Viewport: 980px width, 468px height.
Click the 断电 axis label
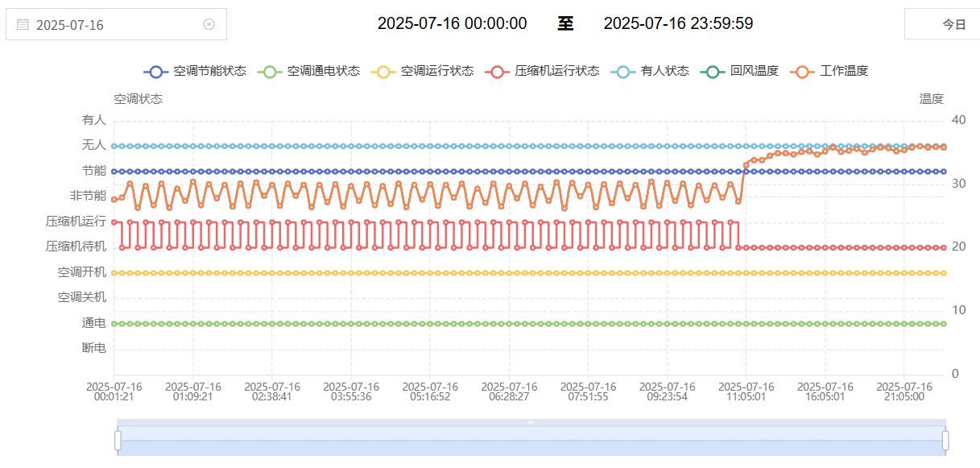[x=94, y=348]
